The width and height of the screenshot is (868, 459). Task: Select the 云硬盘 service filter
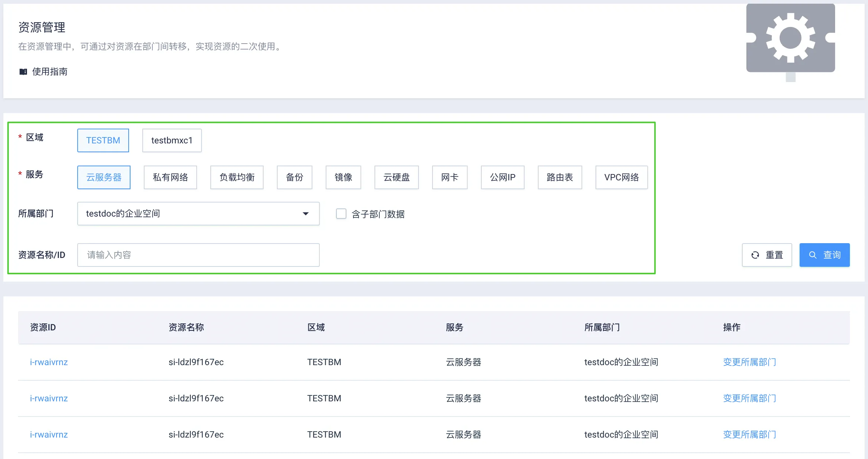coord(396,177)
